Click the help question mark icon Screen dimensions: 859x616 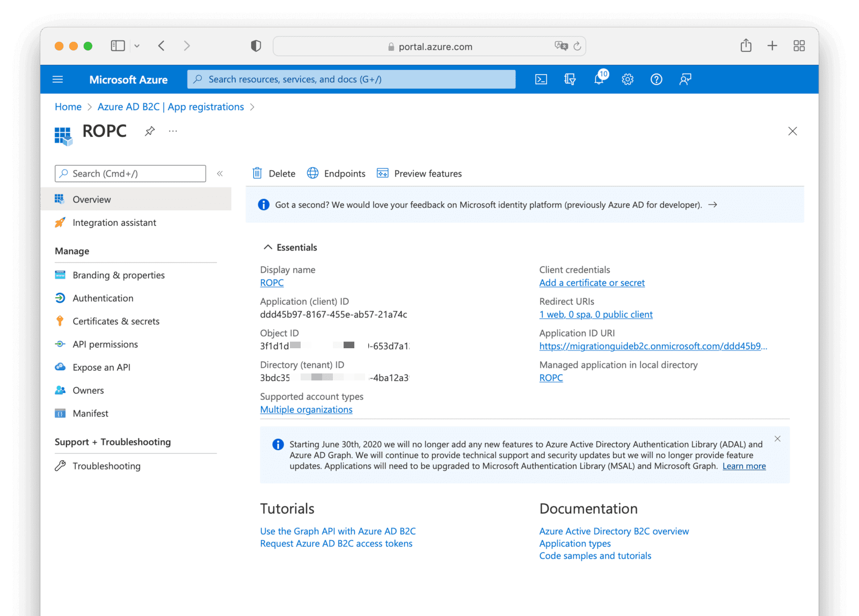click(656, 79)
